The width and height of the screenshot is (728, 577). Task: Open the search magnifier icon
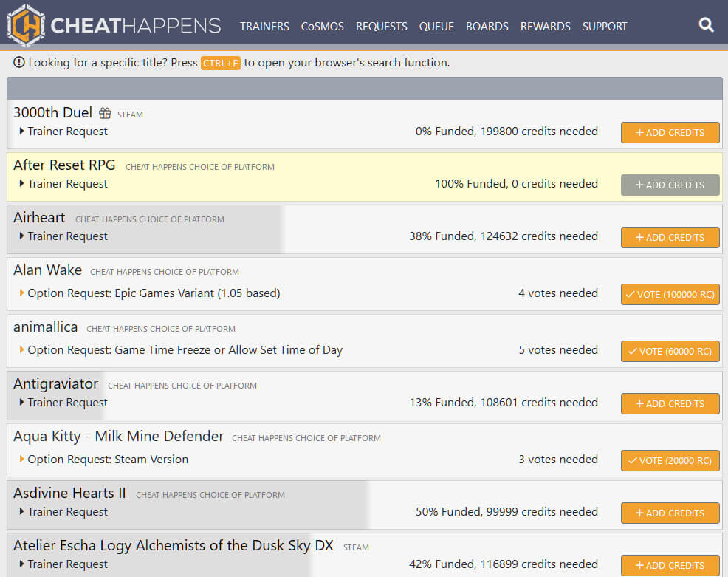point(706,24)
